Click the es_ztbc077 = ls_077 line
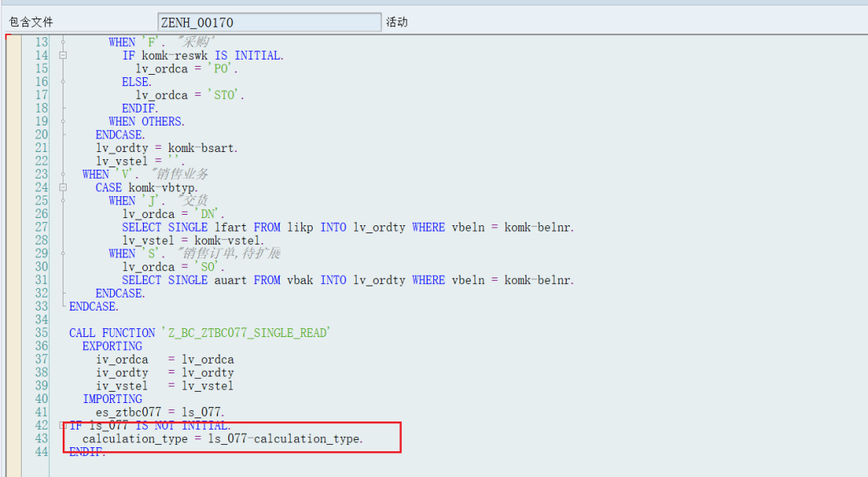This screenshot has height=477, width=868. point(160,412)
